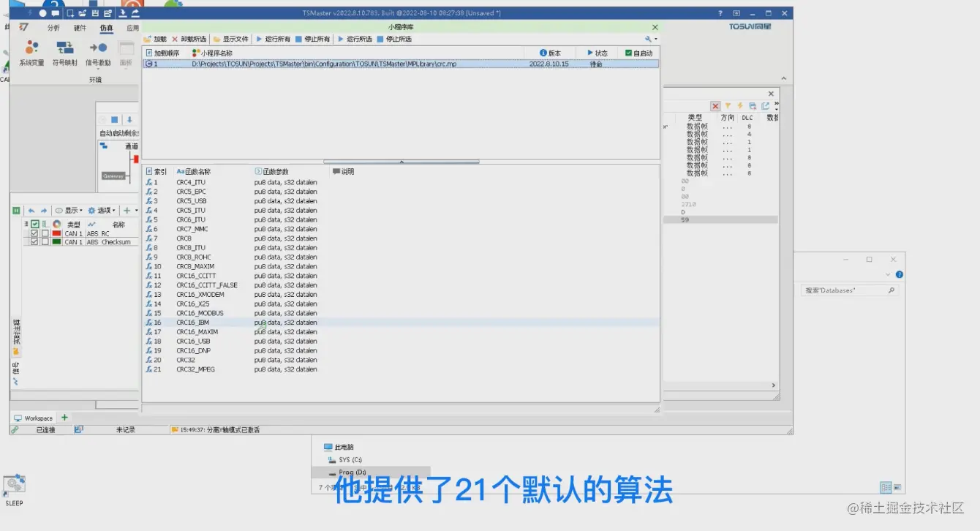
Task: Click the blue stop square in simulation panel
Action: [115, 120]
